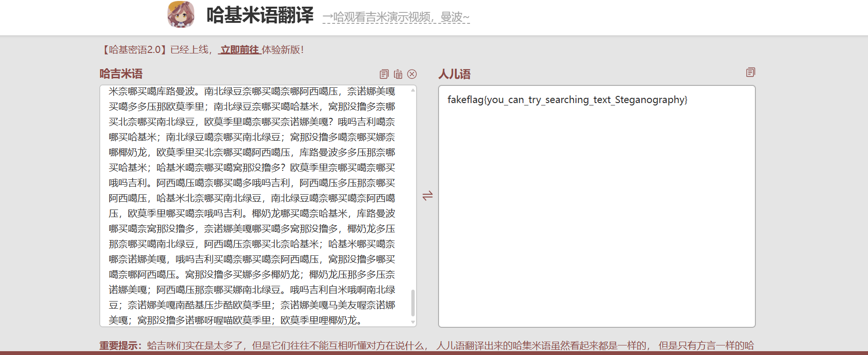
Task: Click the 哈基米语翻译 page title
Action: tap(260, 15)
